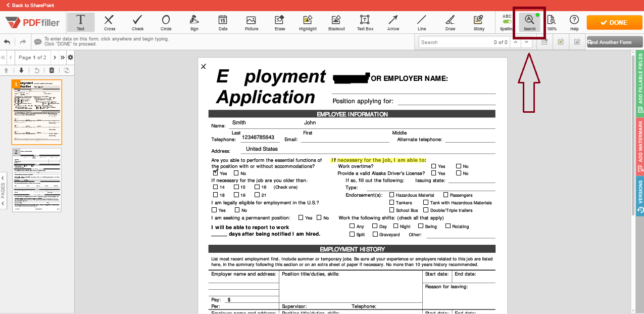Open the Help icon
The image size is (644, 314).
pos(574,23)
